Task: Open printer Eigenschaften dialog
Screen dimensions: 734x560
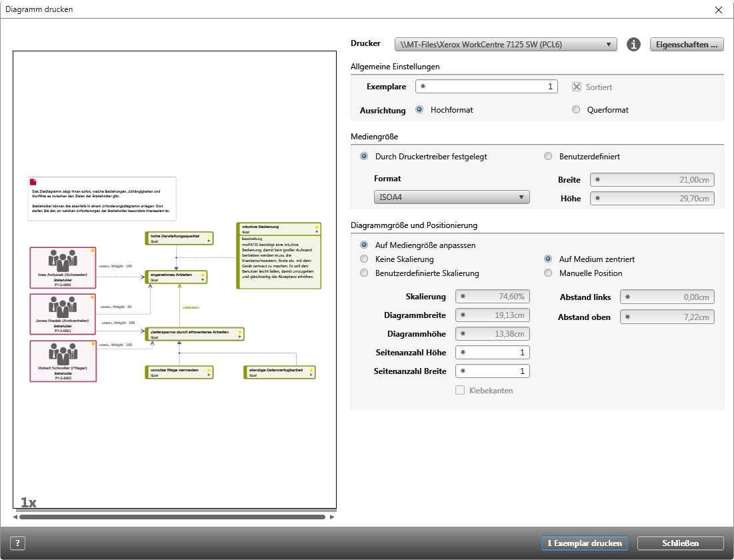Action: coord(687,44)
